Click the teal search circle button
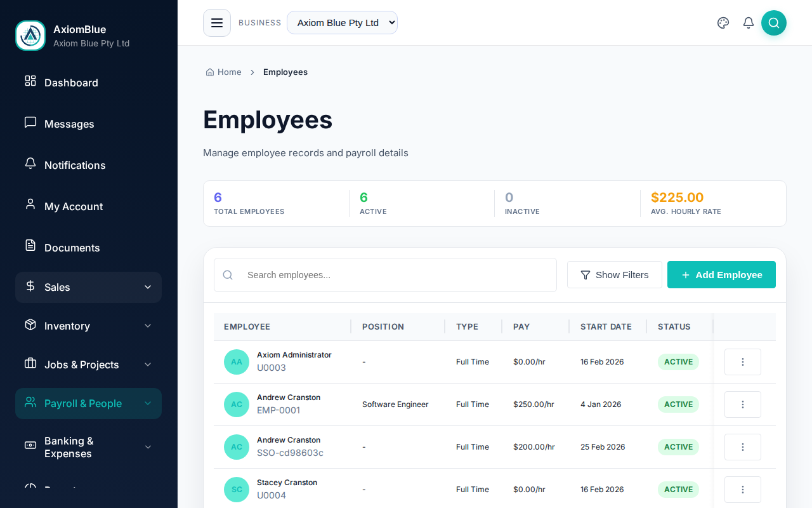The image size is (812, 508). (774, 23)
